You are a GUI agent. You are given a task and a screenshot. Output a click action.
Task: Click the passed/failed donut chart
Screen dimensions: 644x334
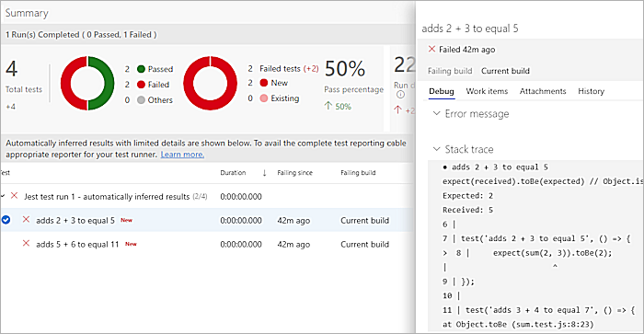click(87, 83)
